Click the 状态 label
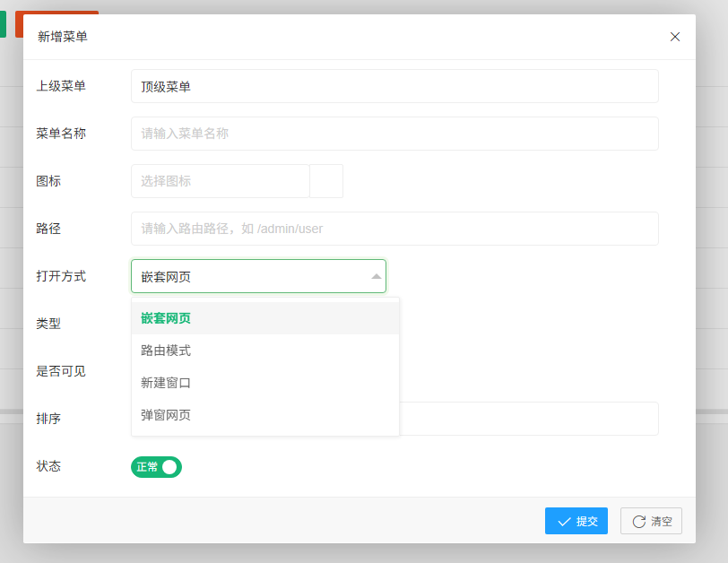Screen dimensions: 728x563 tap(48, 466)
